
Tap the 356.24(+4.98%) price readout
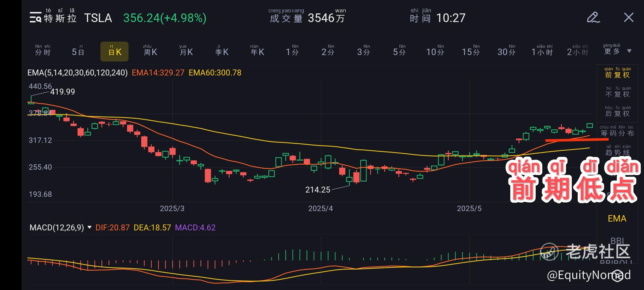click(x=165, y=18)
